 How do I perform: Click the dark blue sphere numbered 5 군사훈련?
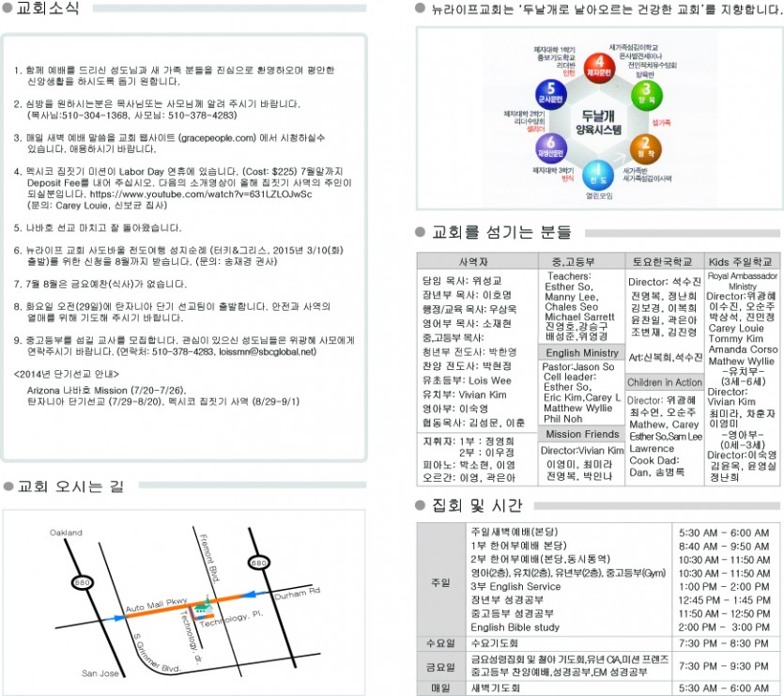551,94
